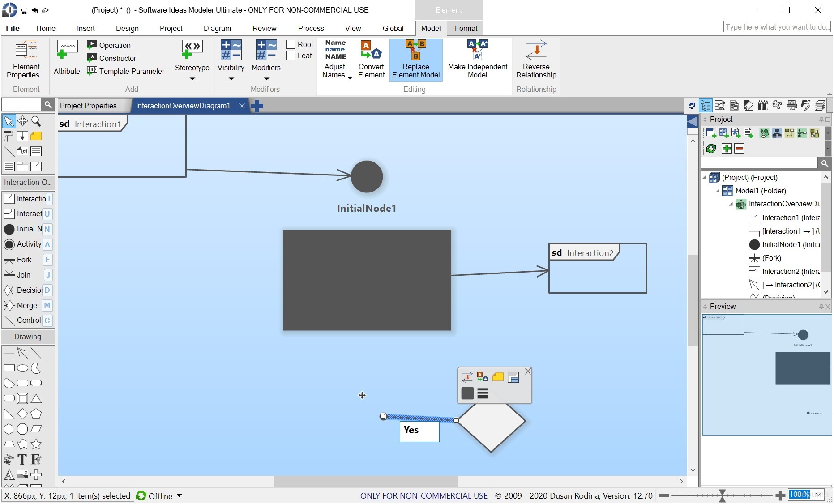Open the Offline status dropdown
The image size is (834, 504).
point(179,496)
